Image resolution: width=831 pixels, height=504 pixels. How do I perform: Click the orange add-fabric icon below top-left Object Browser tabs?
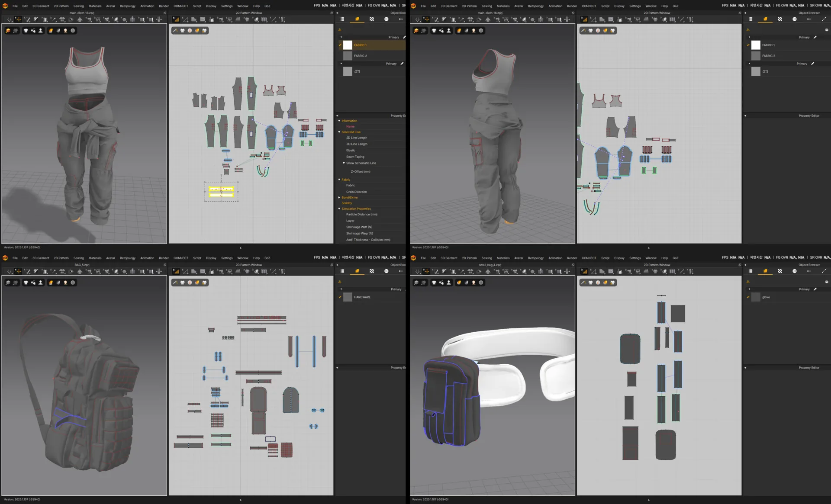point(340,30)
